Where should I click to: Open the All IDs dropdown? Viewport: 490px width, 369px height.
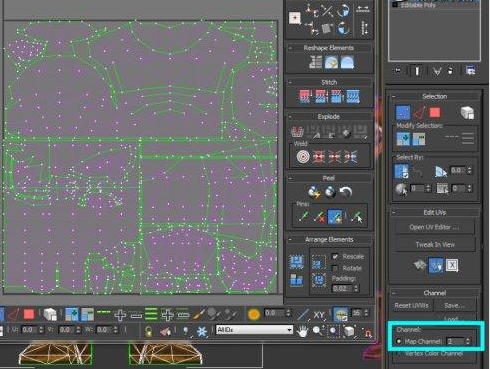tap(254, 330)
